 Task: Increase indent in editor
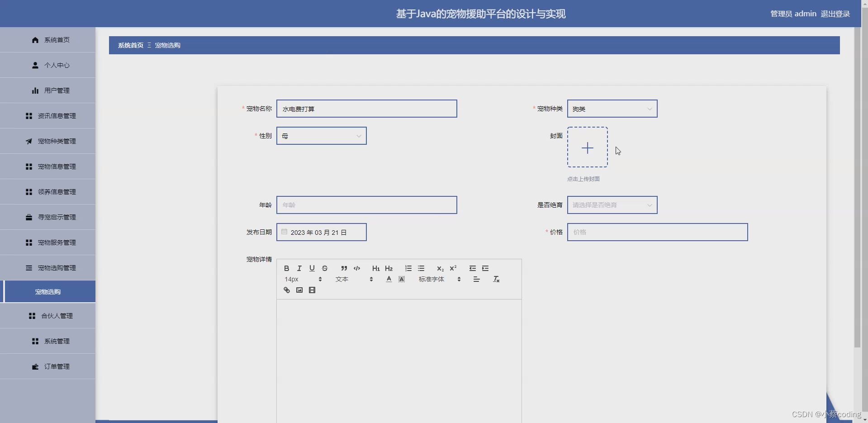point(485,268)
